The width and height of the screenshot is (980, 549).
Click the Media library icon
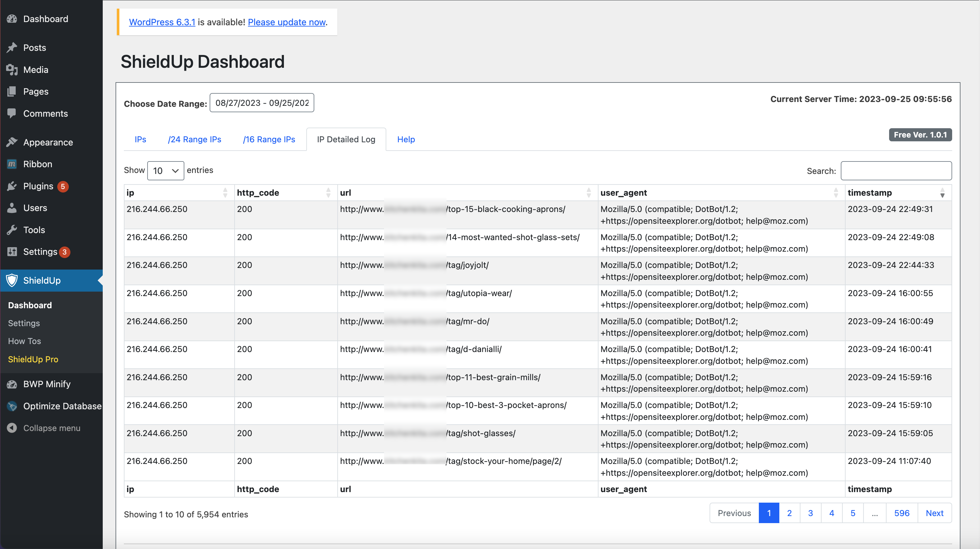[12, 70]
